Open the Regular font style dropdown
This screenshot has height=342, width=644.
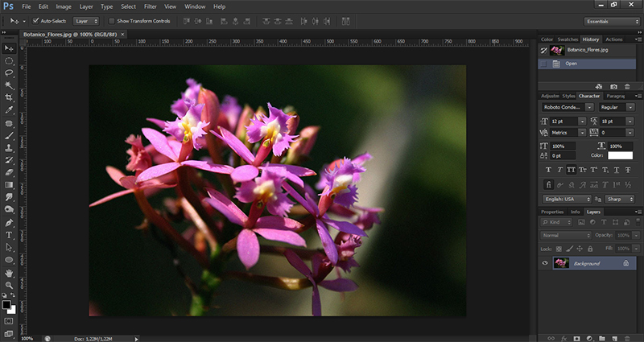[617, 106]
